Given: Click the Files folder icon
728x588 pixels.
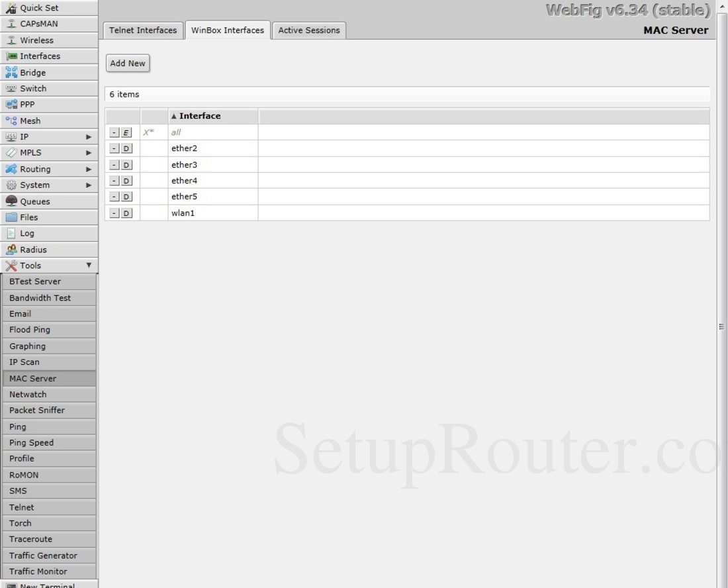Looking at the screenshot, I should tap(11, 217).
